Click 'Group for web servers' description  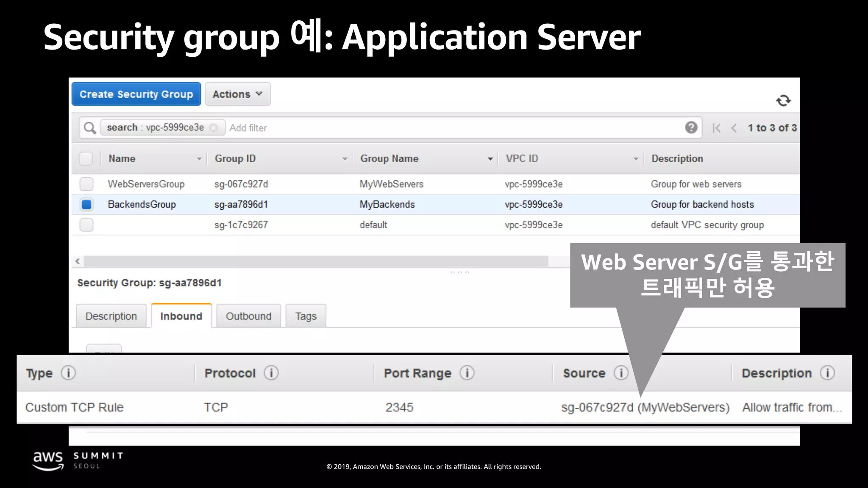tap(696, 184)
